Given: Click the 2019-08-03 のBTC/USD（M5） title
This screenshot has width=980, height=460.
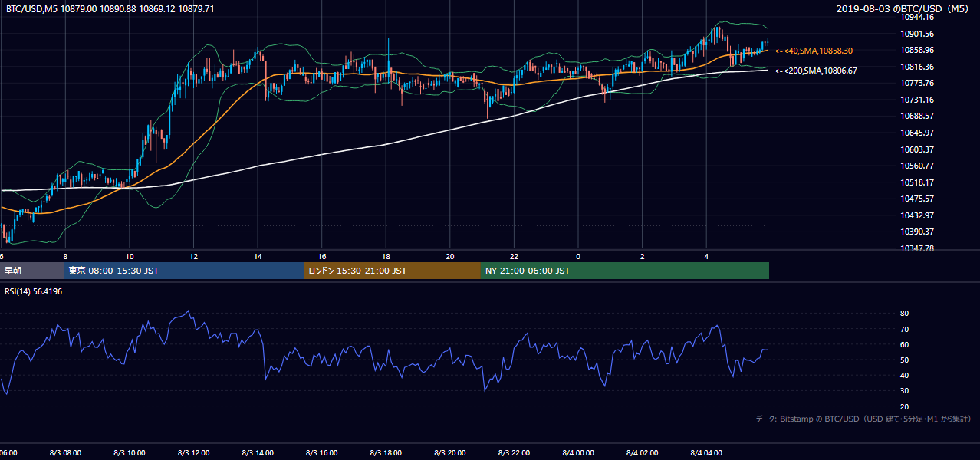Looking at the screenshot, I should tap(904, 8).
